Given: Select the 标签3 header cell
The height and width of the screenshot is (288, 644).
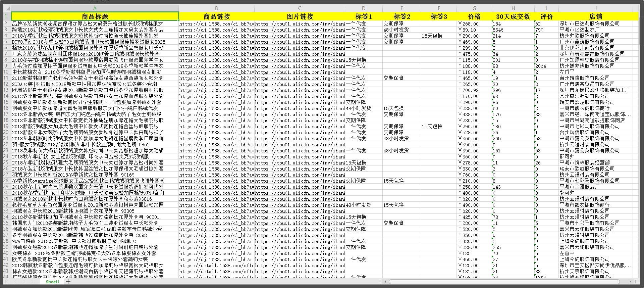Looking at the screenshot, I should coord(439,16).
